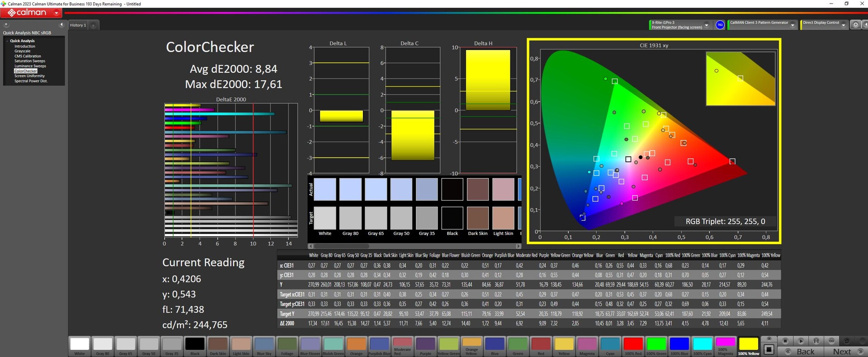
Task: Open settings with the gear icon
Action: pyautogui.click(x=855, y=25)
